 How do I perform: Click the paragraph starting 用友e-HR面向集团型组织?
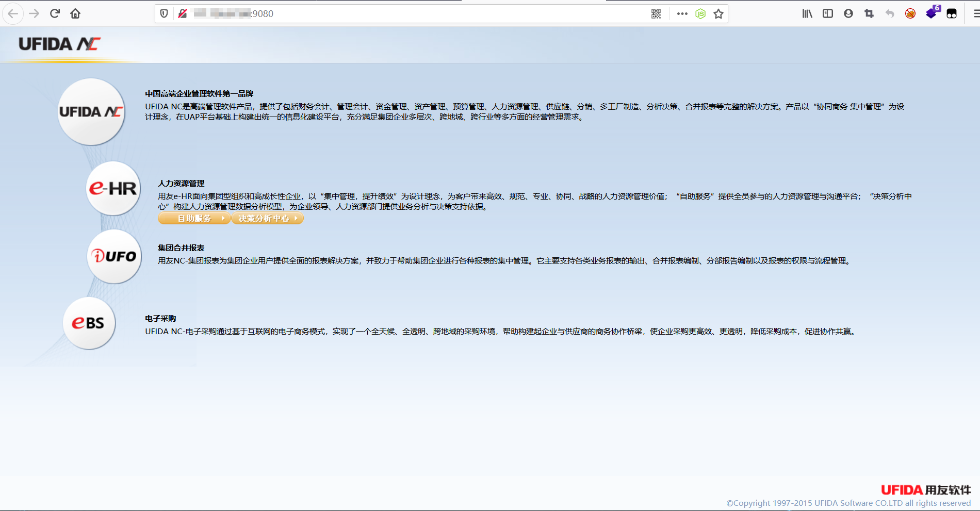[535, 202]
